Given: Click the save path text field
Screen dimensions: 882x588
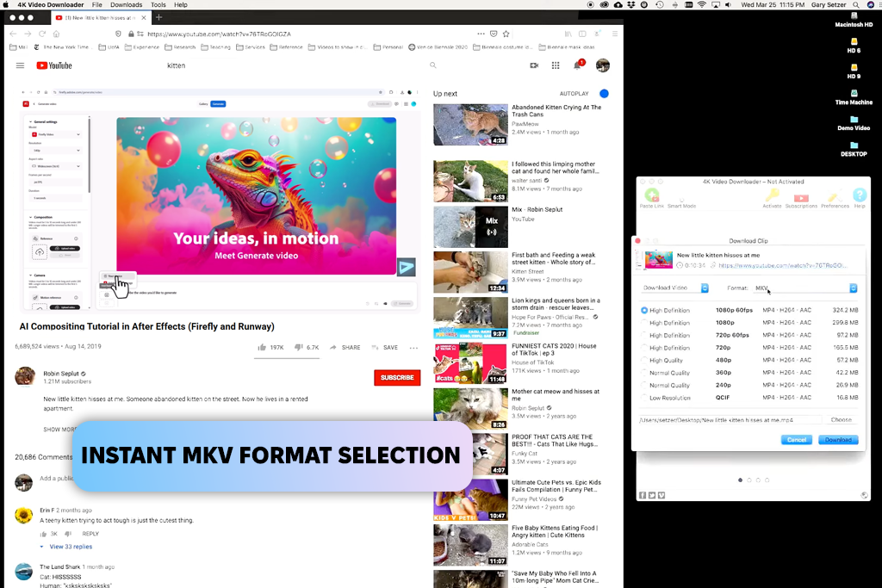Looking at the screenshot, I should [730, 420].
